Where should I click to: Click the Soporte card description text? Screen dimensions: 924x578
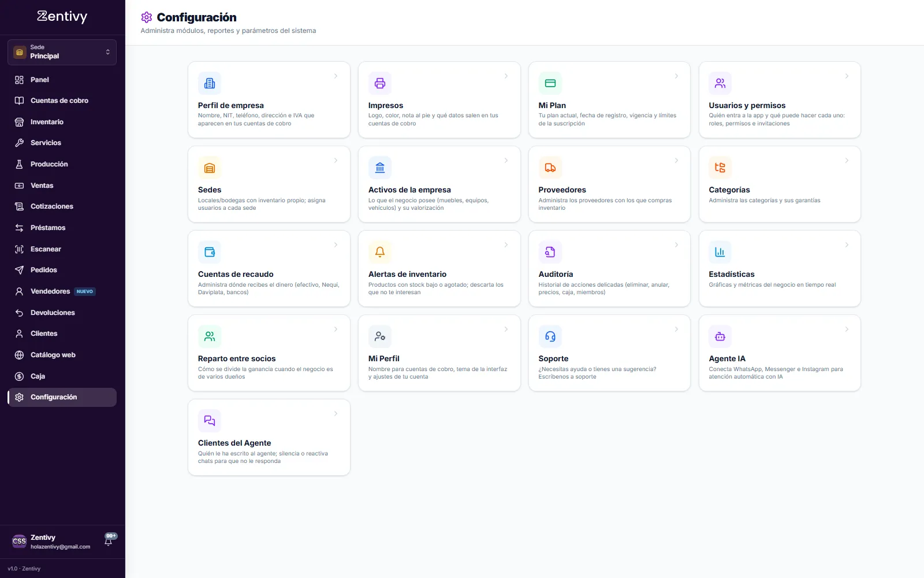[597, 373]
